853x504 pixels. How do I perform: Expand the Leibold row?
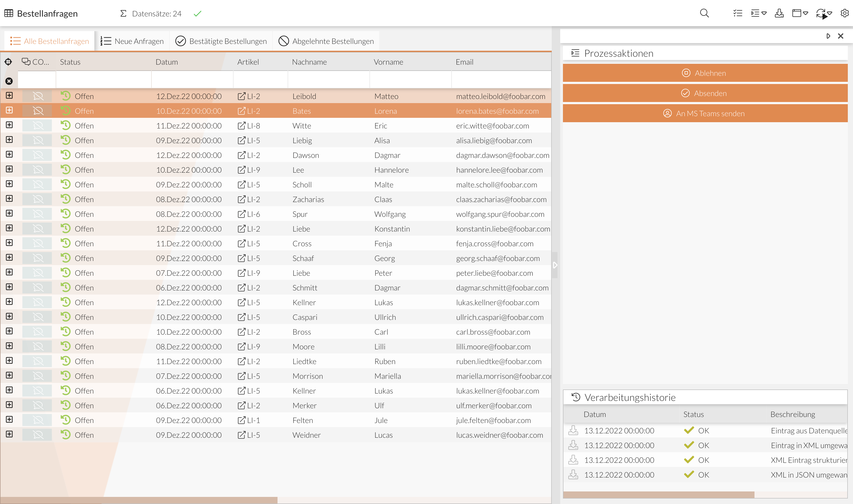click(9, 96)
